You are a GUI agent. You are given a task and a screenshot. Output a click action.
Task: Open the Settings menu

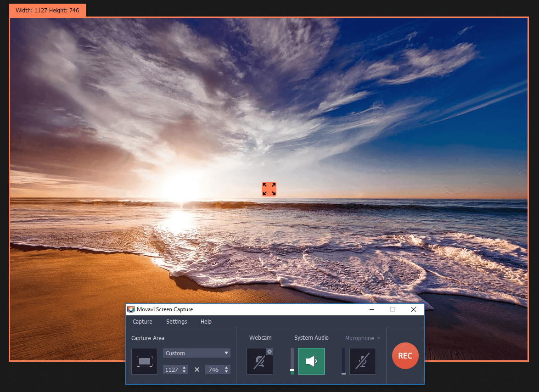(176, 322)
